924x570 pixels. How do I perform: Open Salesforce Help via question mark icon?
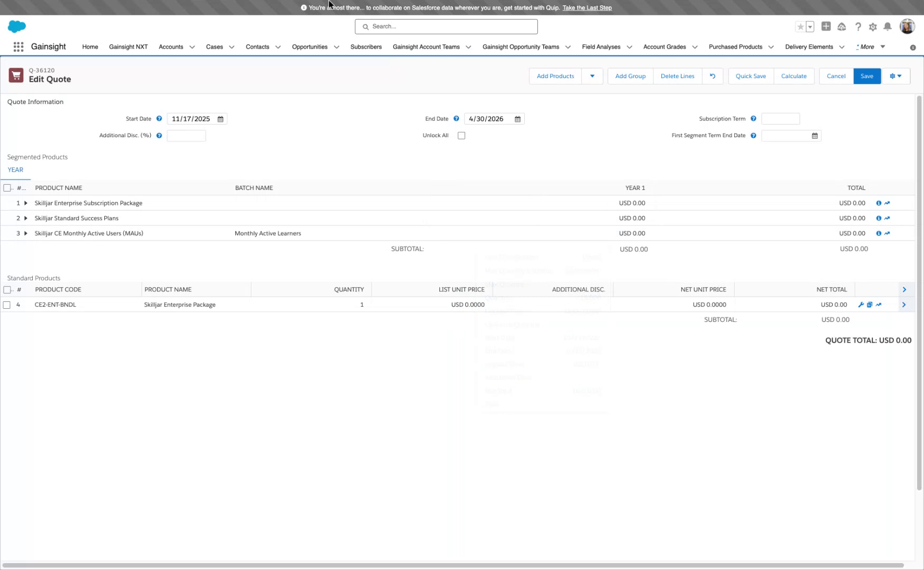click(858, 26)
